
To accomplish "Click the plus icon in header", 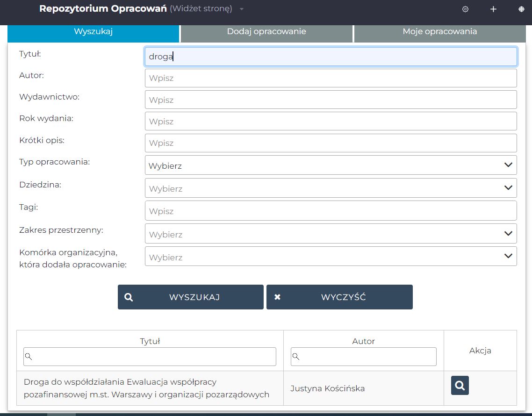I will [493, 9].
